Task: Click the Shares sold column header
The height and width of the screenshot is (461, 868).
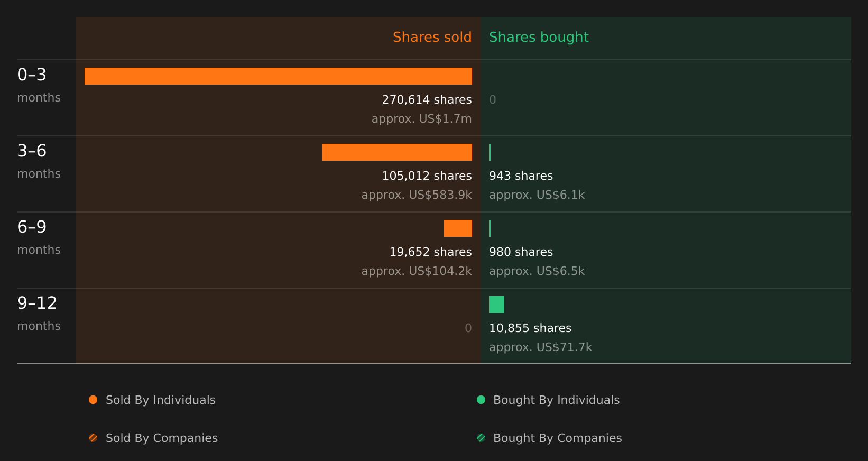Action: 432,37
